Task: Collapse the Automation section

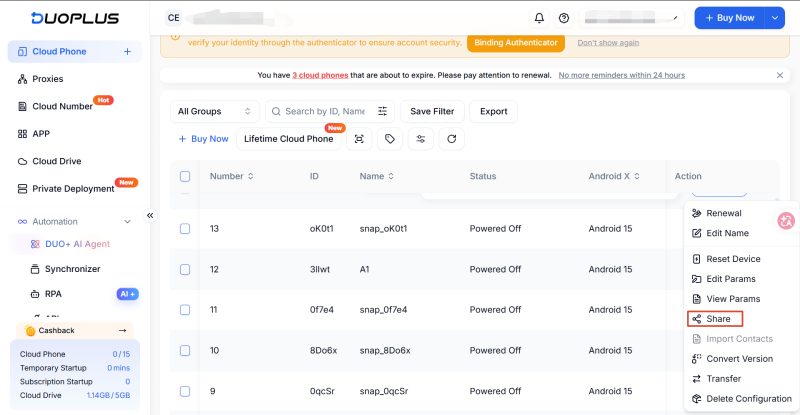Action: [x=128, y=222]
